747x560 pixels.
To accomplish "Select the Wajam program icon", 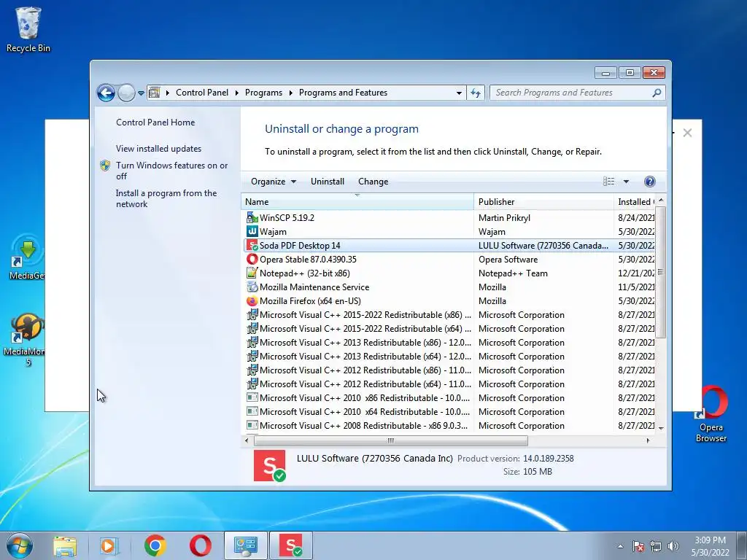I will pyautogui.click(x=252, y=231).
